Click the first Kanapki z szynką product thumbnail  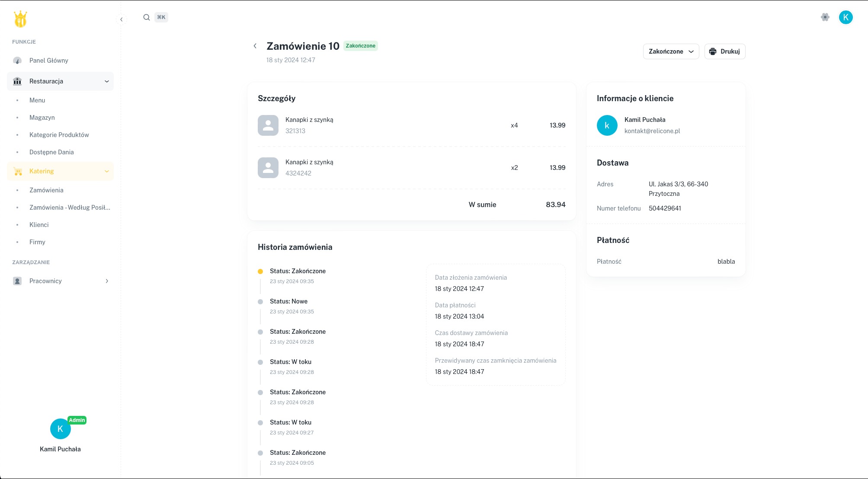pyautogui.click(x=268, y=125)
